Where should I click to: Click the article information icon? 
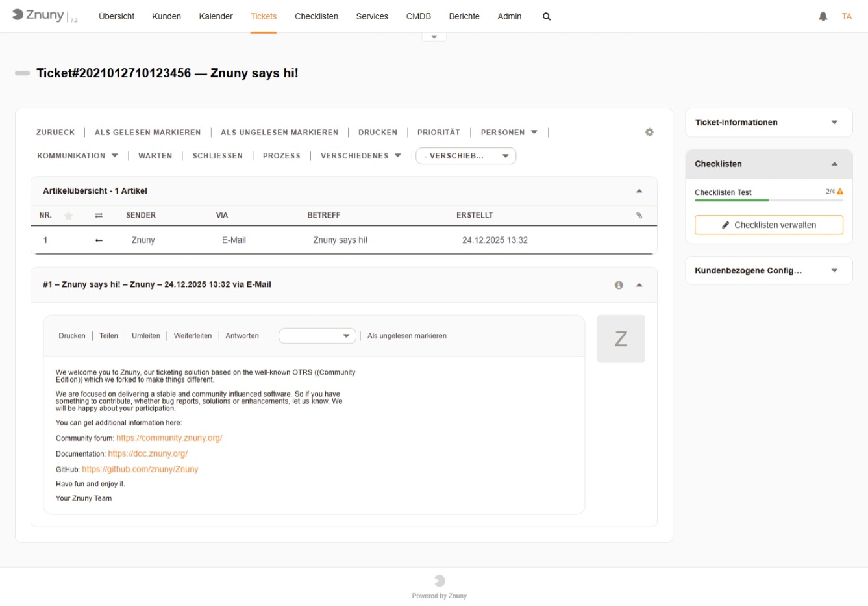tap(619, 285)
